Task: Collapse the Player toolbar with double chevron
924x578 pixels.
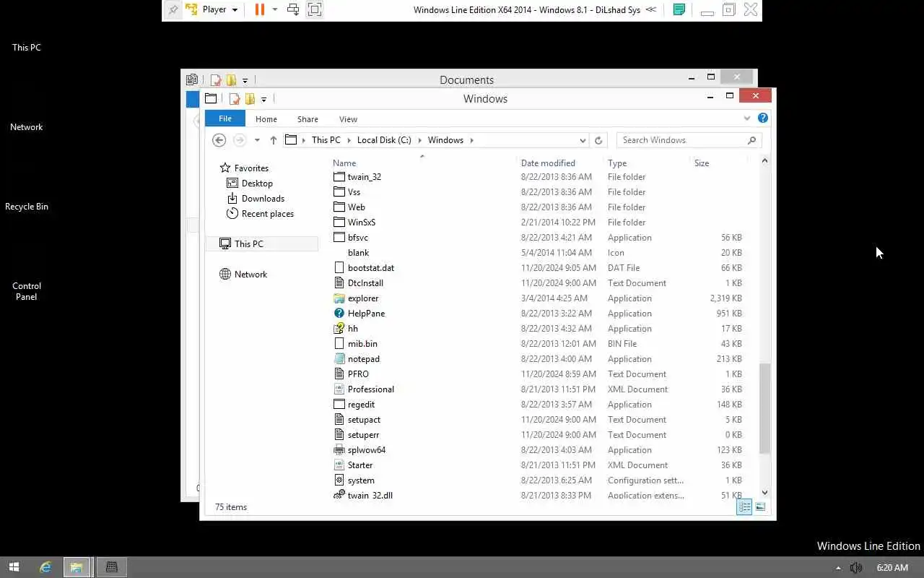Action: click(650, 9)
